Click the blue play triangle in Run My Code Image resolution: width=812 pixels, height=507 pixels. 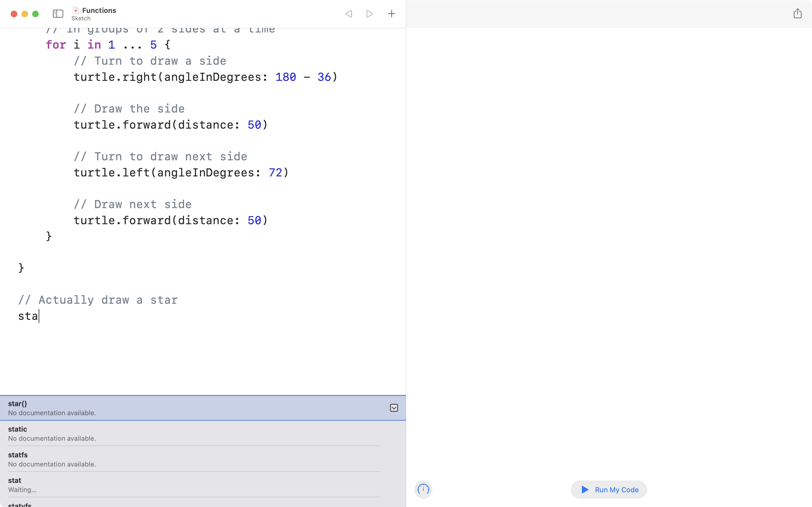[585, 490]
